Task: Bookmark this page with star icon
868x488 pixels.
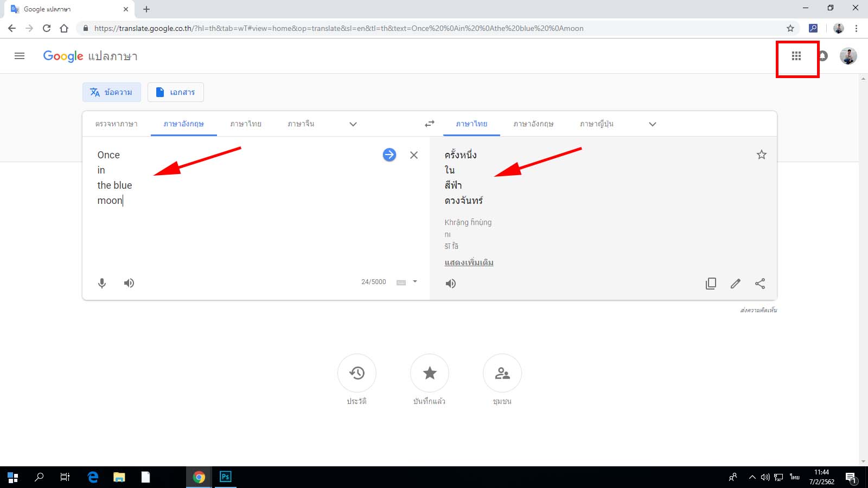Action: (x=790, y=28)
